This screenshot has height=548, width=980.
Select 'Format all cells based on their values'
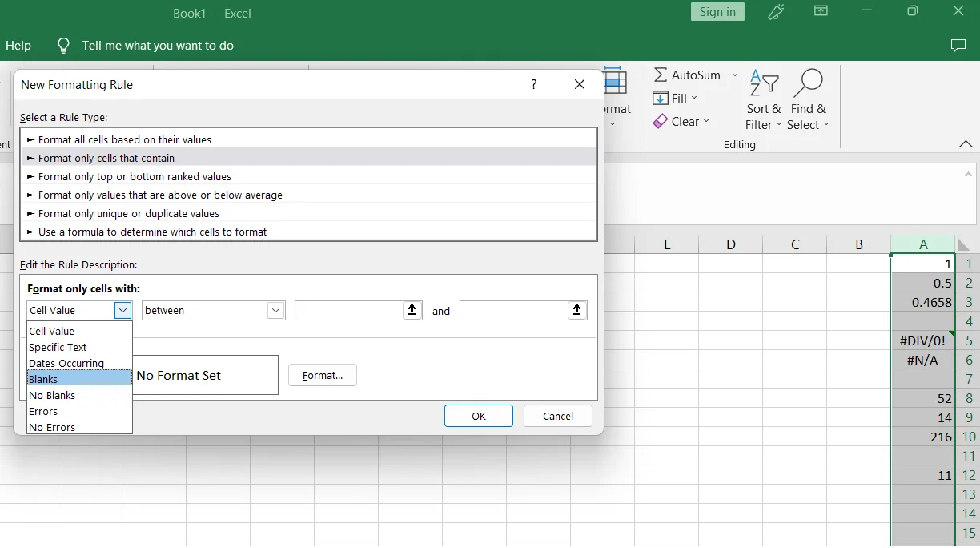(x=309, y=139)
